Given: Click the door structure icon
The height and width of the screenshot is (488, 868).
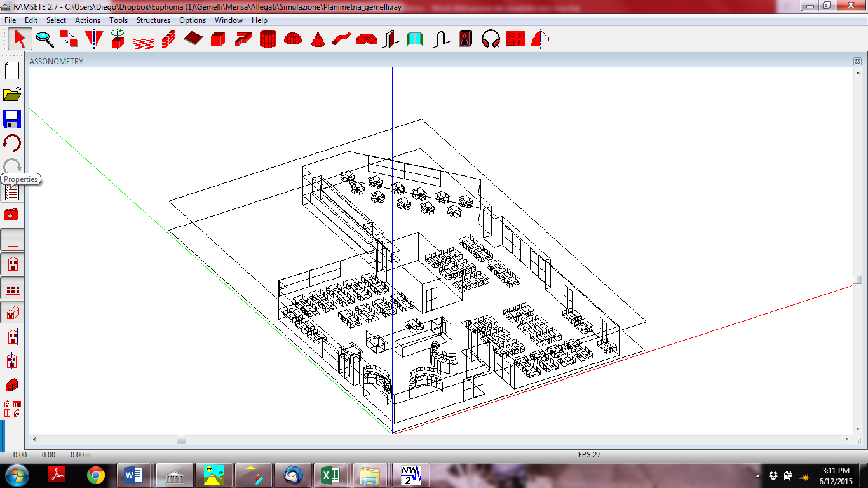Looking at the screenshot, I should 391,39.
